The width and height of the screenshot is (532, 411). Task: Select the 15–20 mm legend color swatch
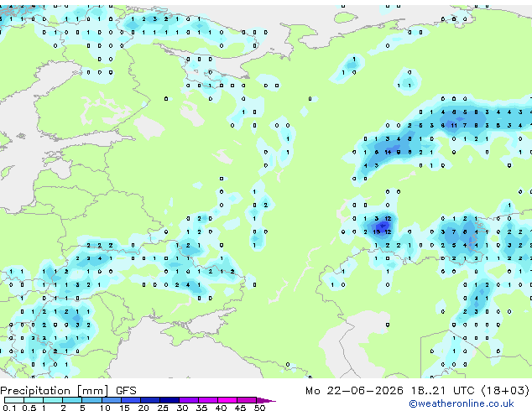tap(131, 400)
